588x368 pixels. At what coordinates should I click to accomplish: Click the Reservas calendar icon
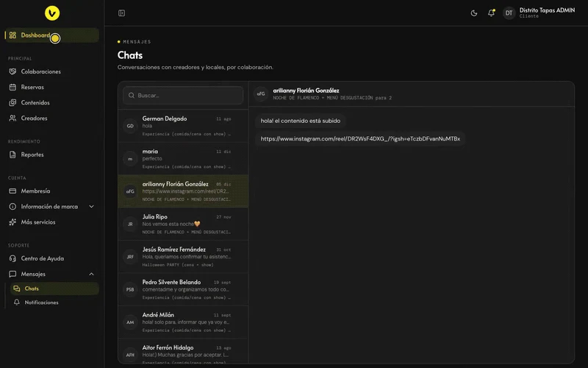(x=12, y=87)
